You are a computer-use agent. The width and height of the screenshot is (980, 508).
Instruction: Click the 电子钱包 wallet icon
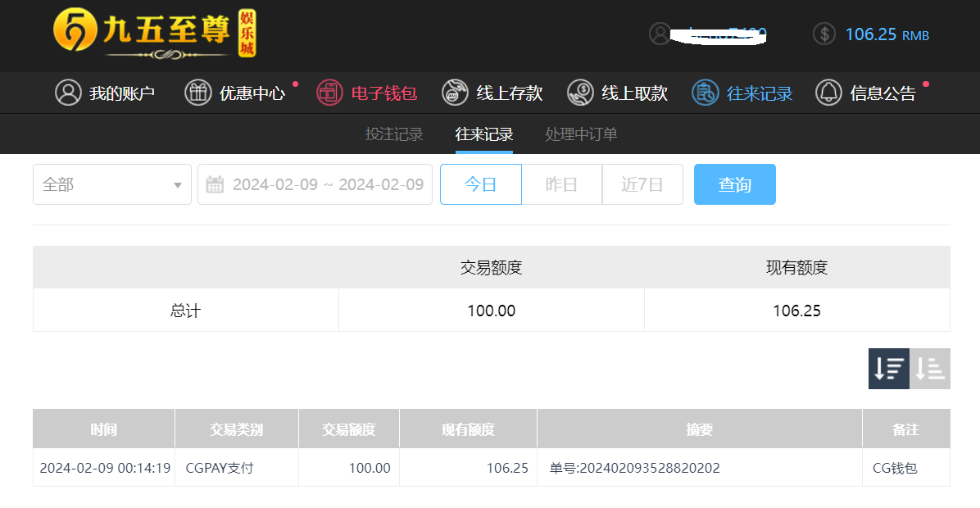[x=329, y=93]
